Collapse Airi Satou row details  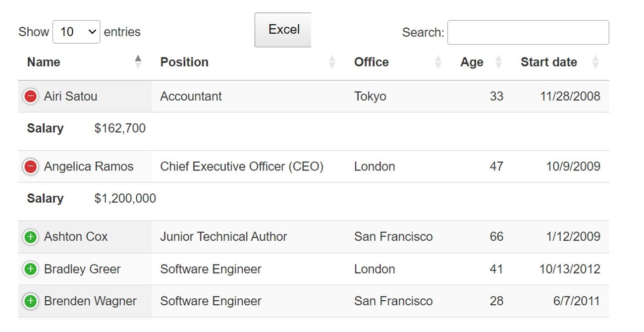coord(31,96)
